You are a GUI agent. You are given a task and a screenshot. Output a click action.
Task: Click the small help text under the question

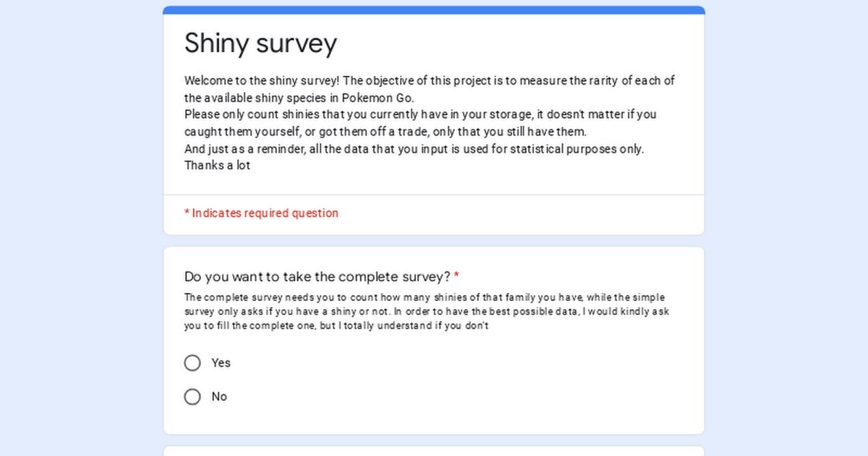[424, 311]
